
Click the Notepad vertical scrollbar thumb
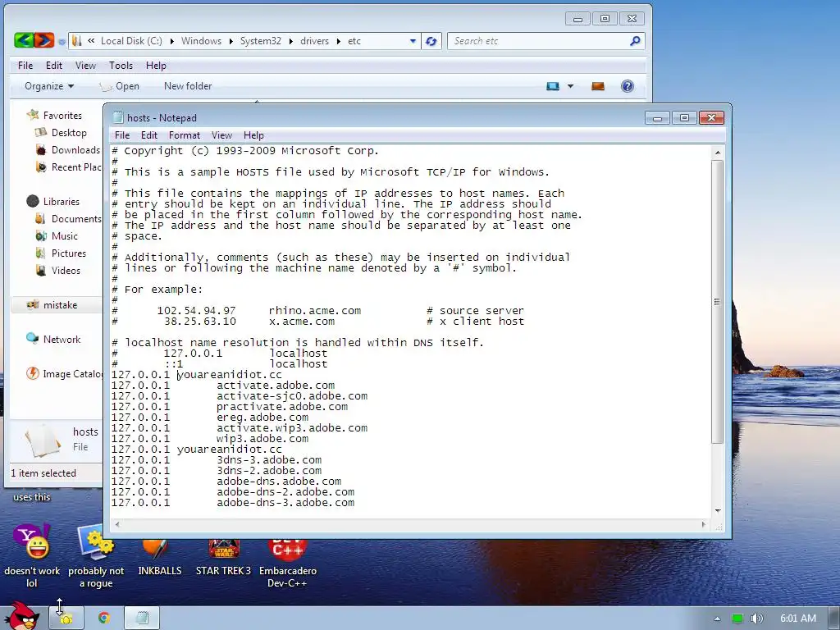[x=717, y=302]
